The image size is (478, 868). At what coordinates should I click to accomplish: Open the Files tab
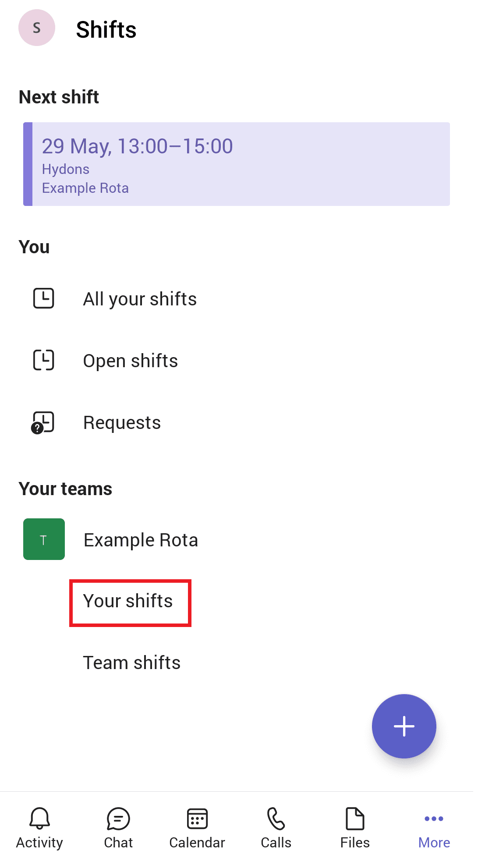[x=355, y=828]
